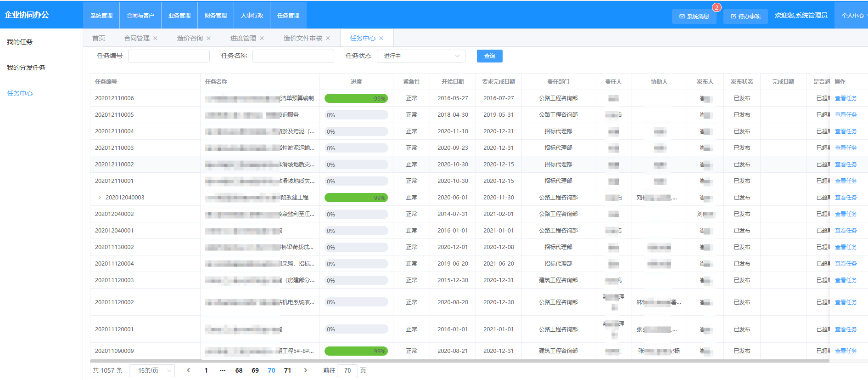Click 查看任务 for task 202012110005
The height and width of the screenshot is (380, 868).
click(846, 115)
